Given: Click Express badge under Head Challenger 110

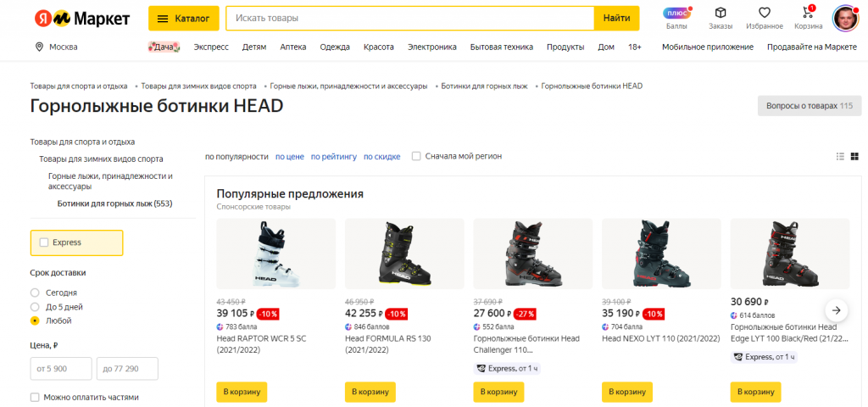Looking at the screenshot, I should point(507,369).
